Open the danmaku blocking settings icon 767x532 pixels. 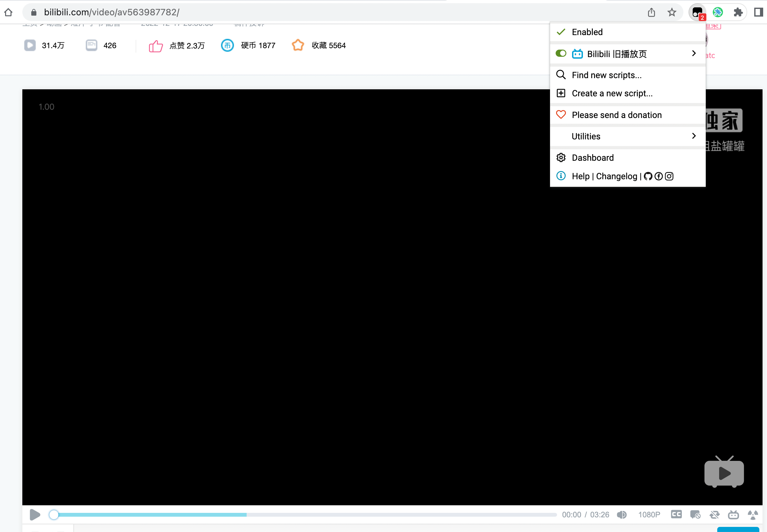point(695,514)
